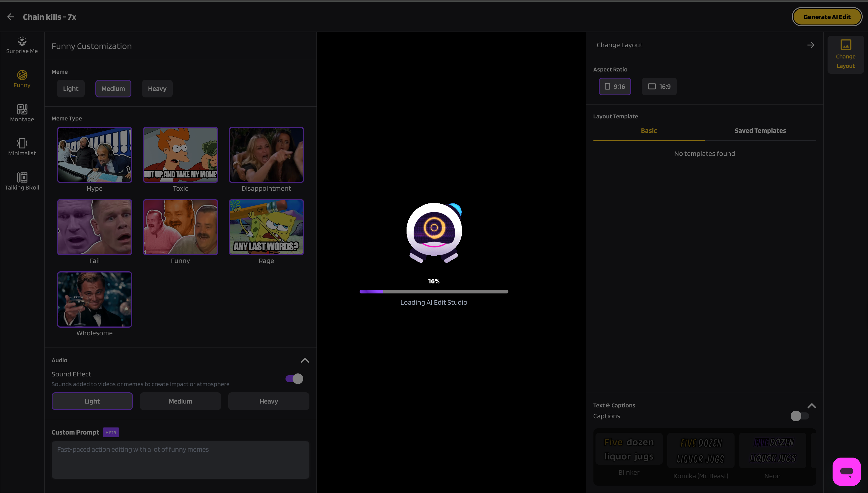
Task: Set sound effect level to Light
Action: tap(92, 401)
